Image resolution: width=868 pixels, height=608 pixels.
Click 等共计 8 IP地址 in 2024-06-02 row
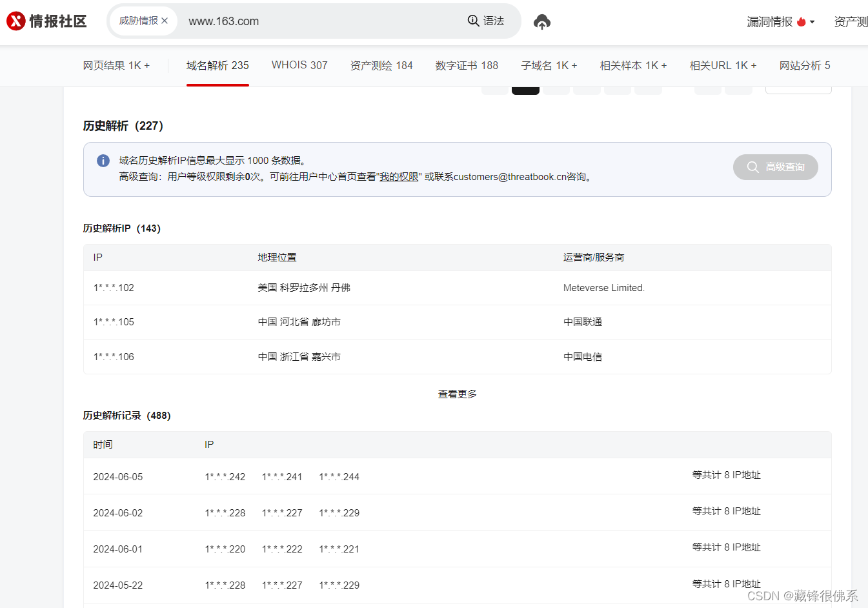[x=727, y=511]
